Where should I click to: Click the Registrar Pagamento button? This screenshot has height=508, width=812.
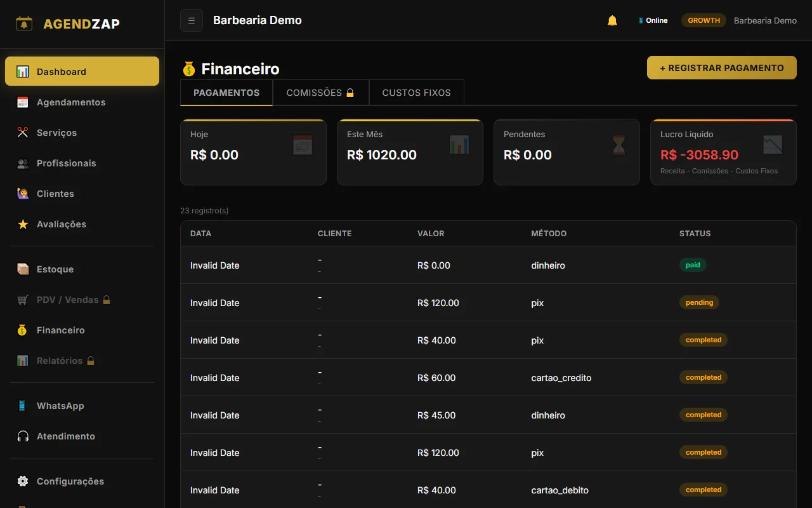pyautogui.click(x=721, y=68)
